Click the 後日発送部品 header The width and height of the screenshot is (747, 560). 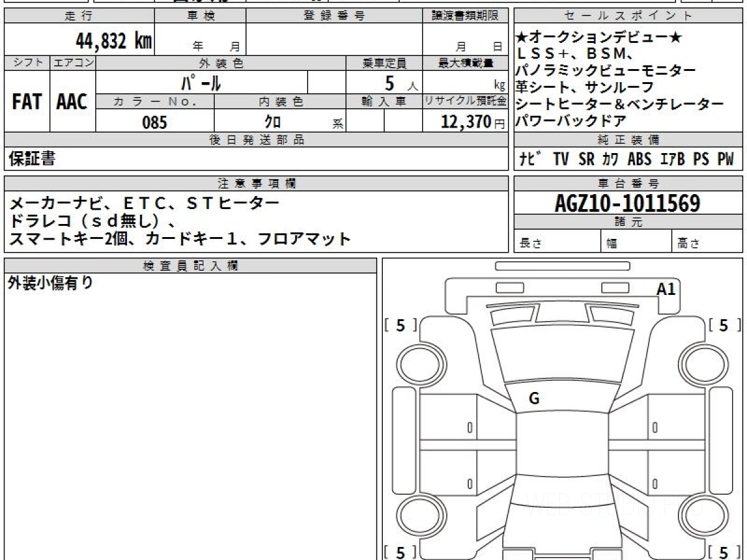pos(256,139)
